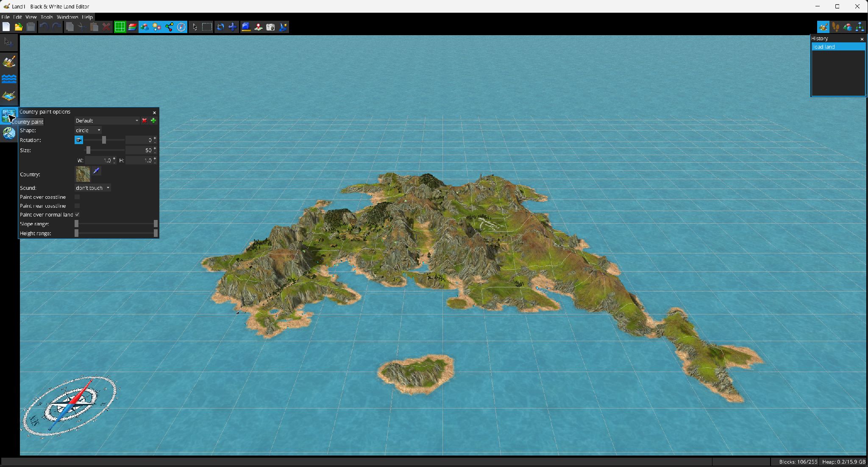The height and width of the screenshot is (467, 868).
Task: Add a new preset with green plus
Action: point(153,121)
